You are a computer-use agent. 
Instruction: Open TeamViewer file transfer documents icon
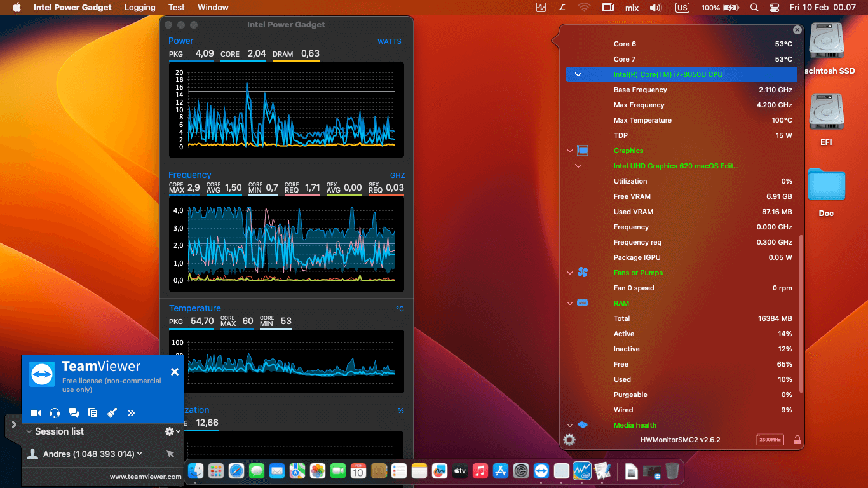point(93,413)
